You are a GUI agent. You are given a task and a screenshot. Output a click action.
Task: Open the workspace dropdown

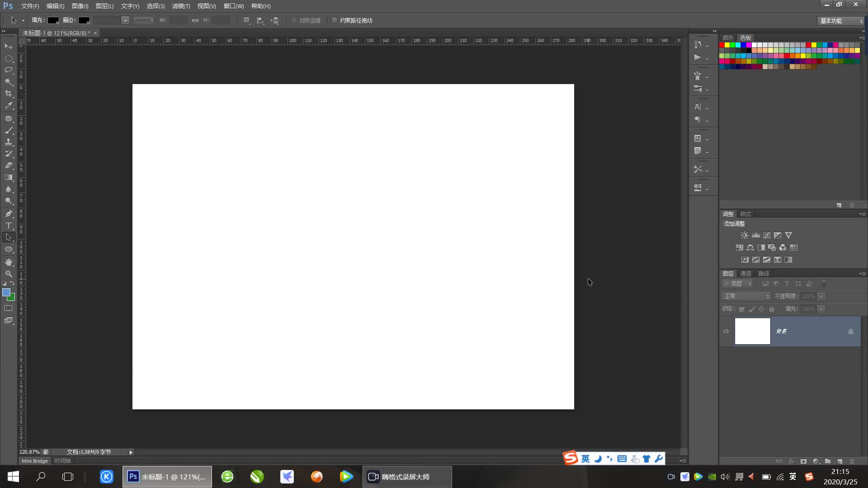[x=841, y=21]
